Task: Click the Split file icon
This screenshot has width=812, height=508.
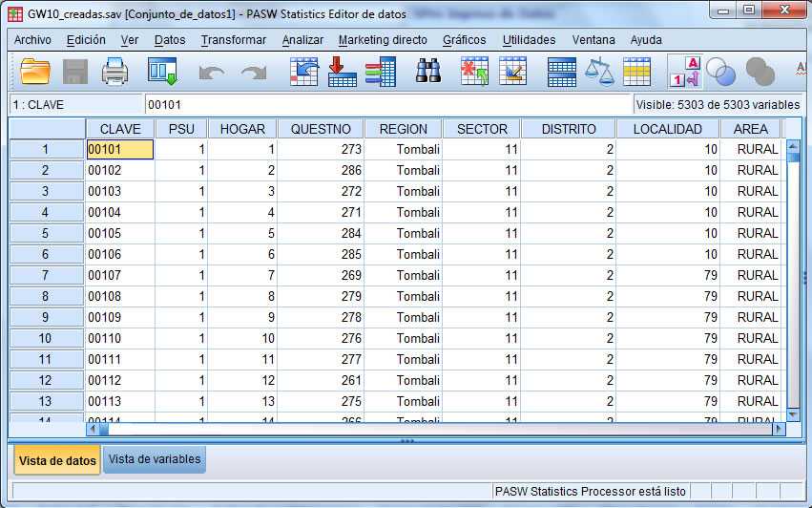Action: pos(561,72)
